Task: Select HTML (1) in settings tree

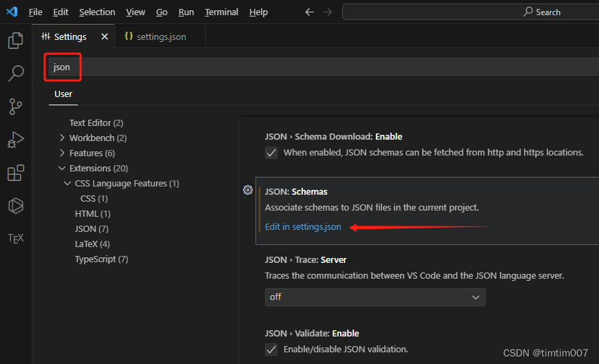Action: click(x=93, y=213)
